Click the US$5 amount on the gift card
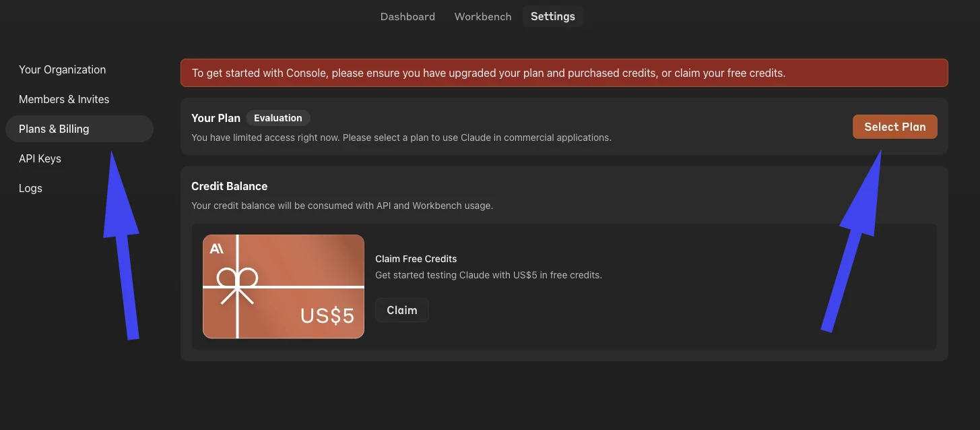 327,315
